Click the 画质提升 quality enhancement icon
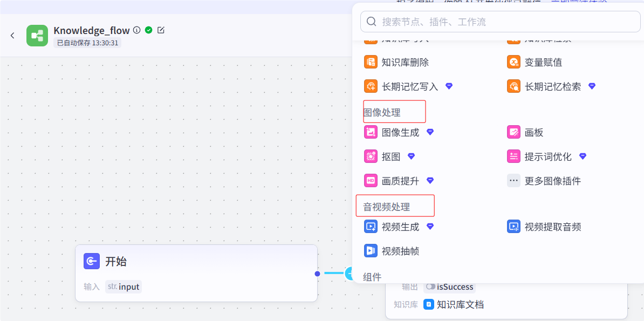Viewport: 644px width, 321px height. click(371, 180)
